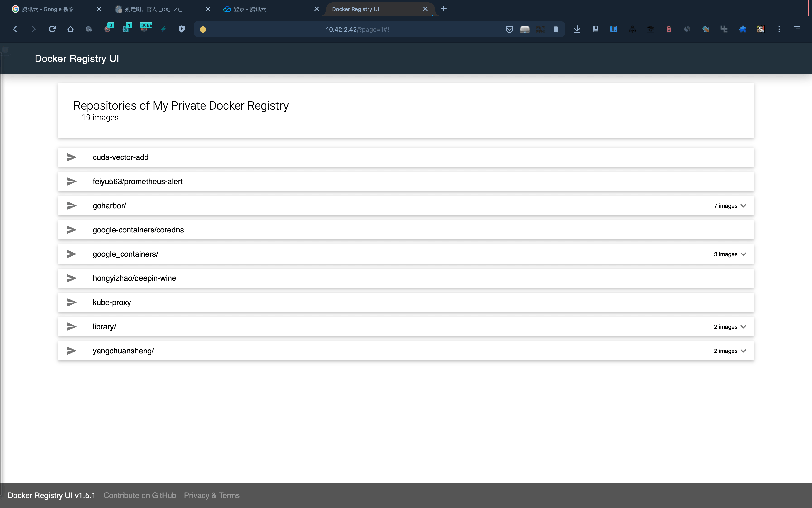Focus the address bar URL 10.42.2.42
812x508 pixels.
[x=358, y=30]
